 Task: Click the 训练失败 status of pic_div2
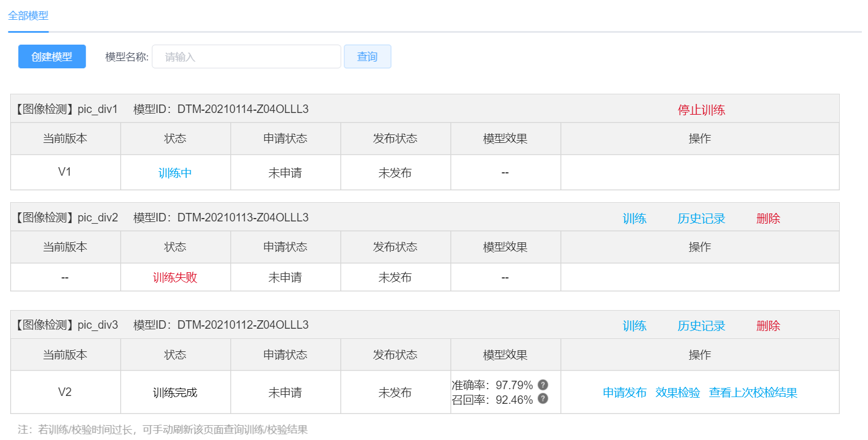click(176, 277)
